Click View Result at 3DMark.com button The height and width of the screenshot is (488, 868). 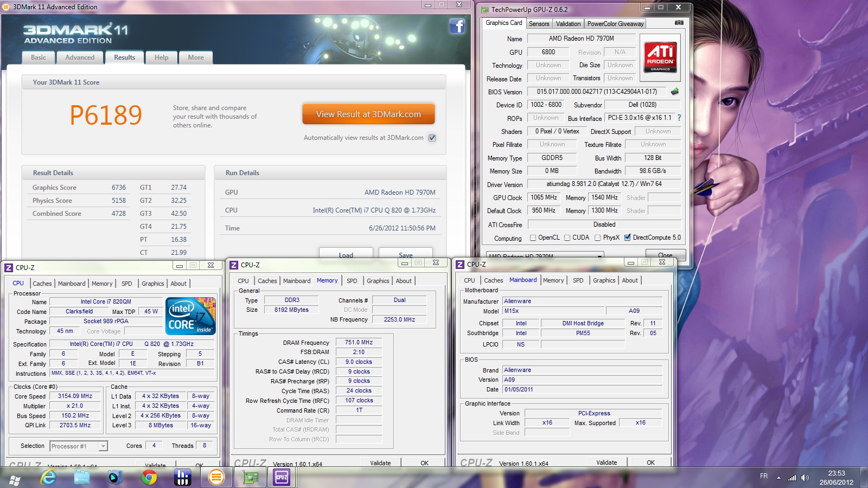368,114
